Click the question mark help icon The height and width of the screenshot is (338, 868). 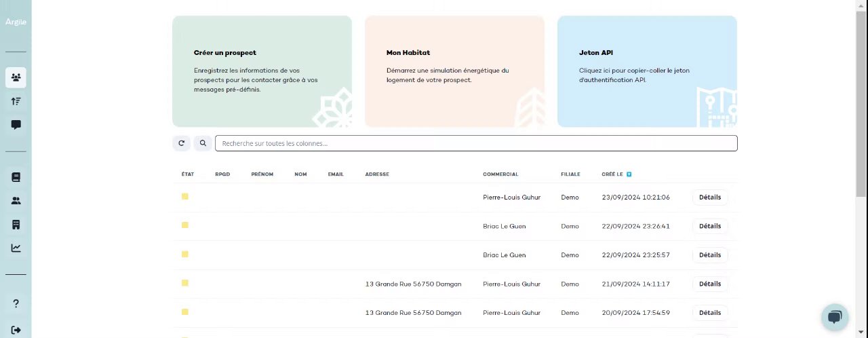pyautogui.click(x=16, y=303)
